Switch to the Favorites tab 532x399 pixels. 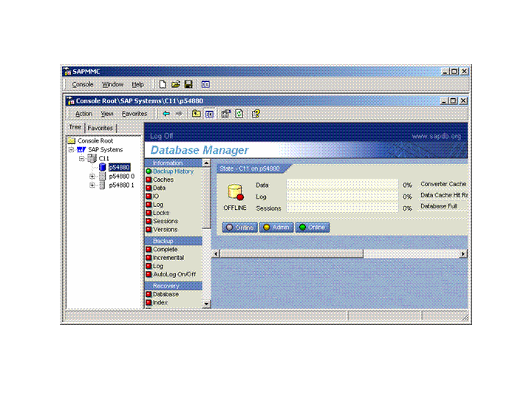click(100, 128)
